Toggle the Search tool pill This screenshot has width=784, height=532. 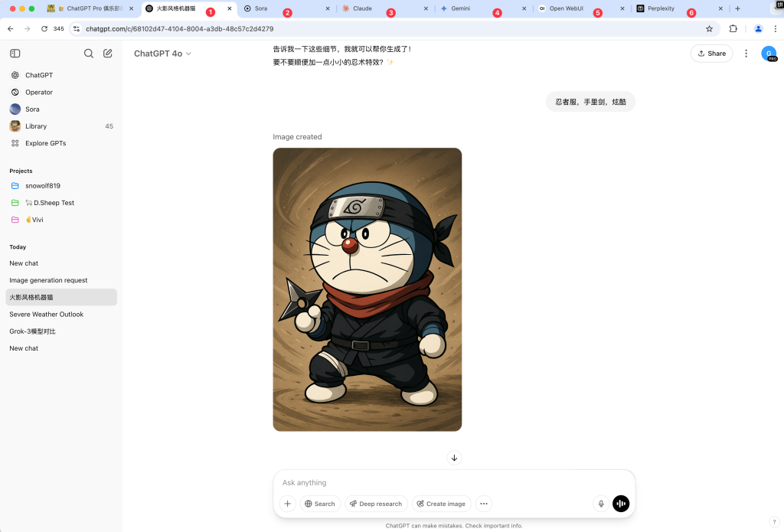(320, 504)
